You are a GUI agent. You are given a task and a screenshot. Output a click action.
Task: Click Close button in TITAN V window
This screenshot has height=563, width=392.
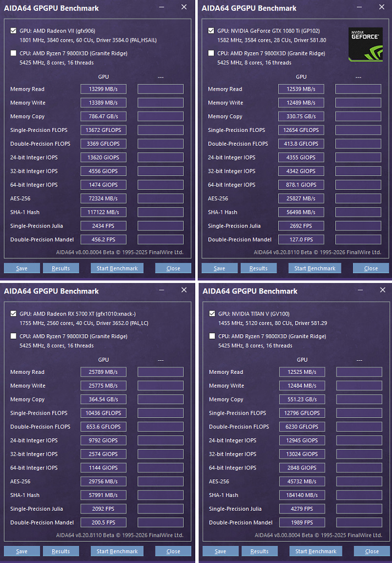pyautogui.click(x=372, y=551)
